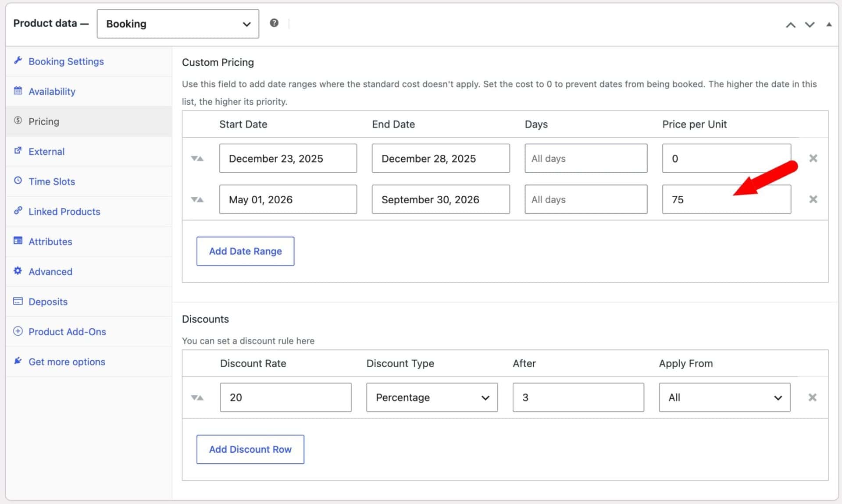842x504 pixels.
Task: Open the Linked Products tab
Action: click(89, 211)
